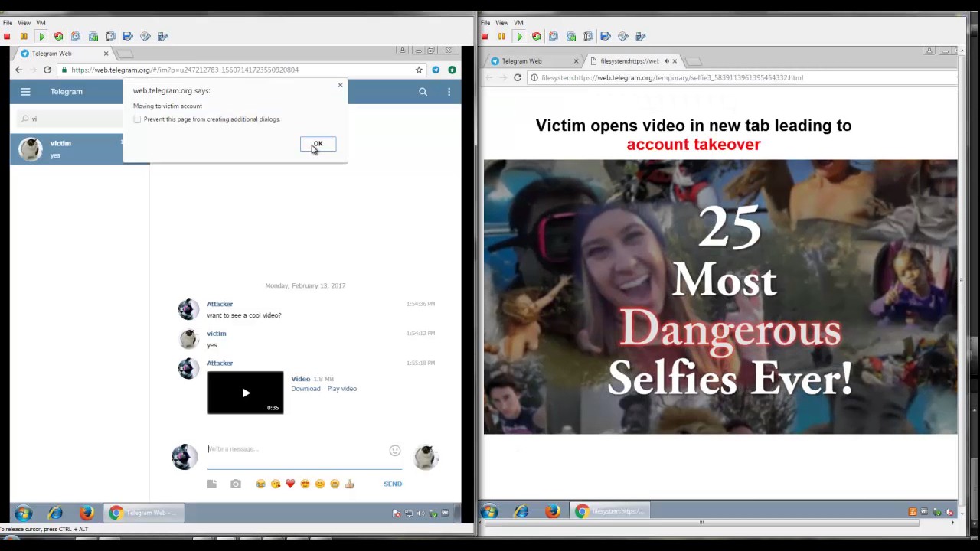980x551 pixels.
Task: Reload the filesystem page in right browser
Action: [518, 77]
